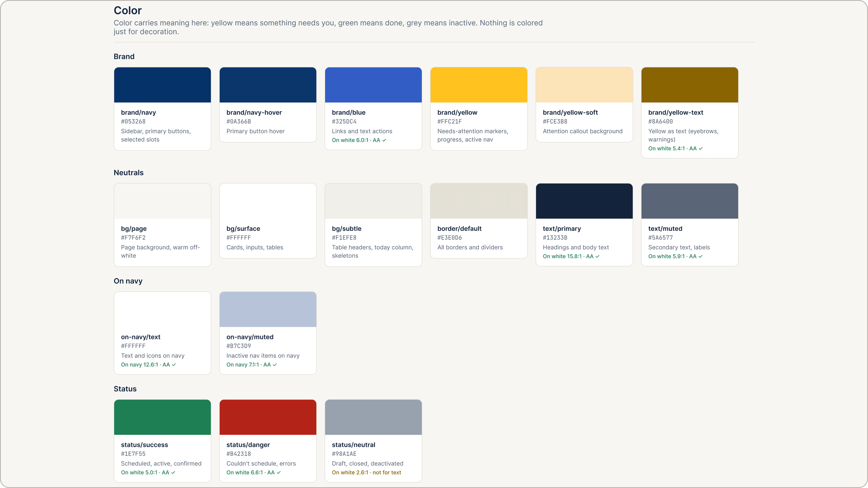Click 'Couldn't schedule, errors' description
The width and height of the screenshot is (868, 488).
point(261,464)
